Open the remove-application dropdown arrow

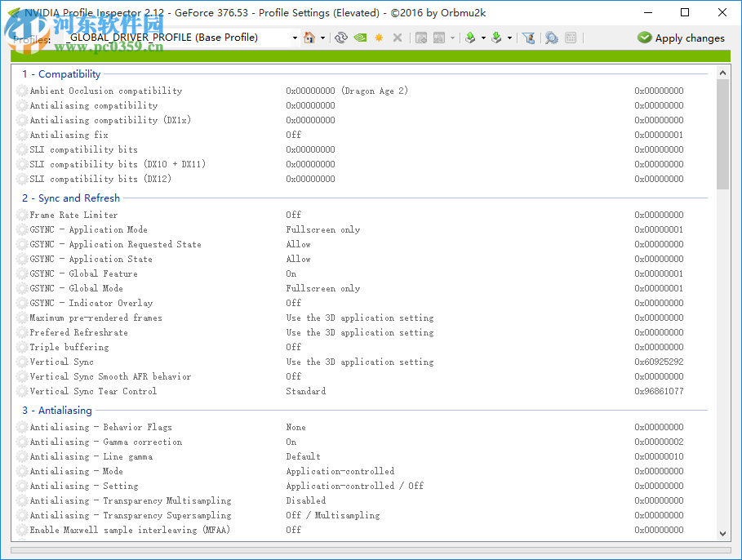click(x=452, y=38)
